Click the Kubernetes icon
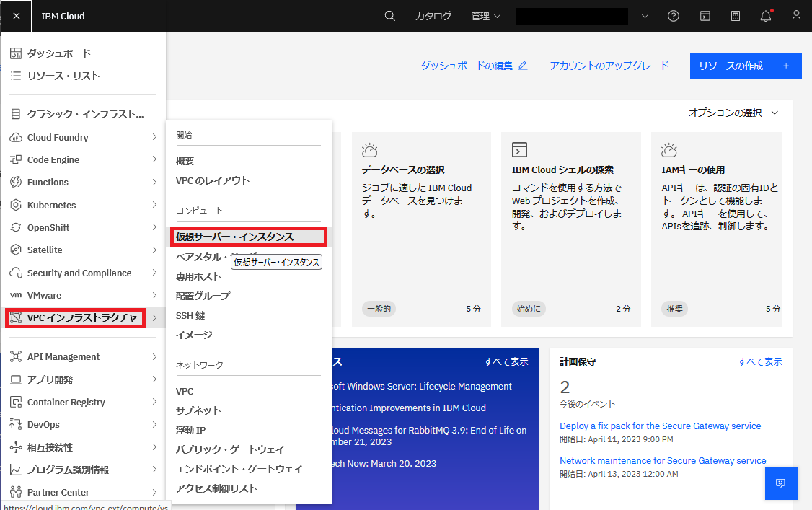The height and width of the screenshot is (510, 812). pyautogui.click(x=16, y=205)
